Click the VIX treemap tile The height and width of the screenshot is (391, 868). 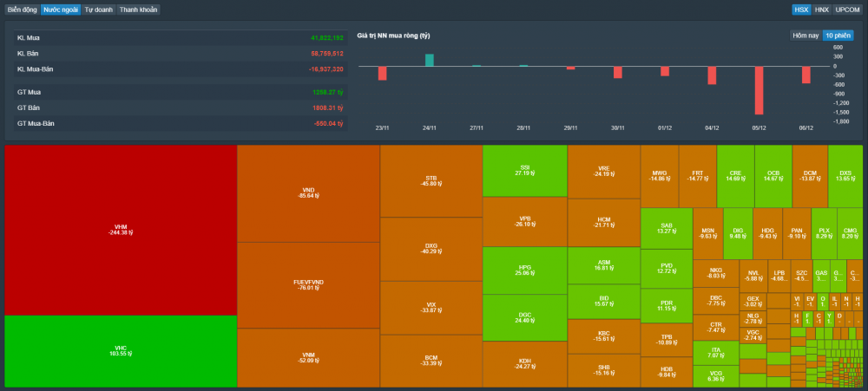431,308
